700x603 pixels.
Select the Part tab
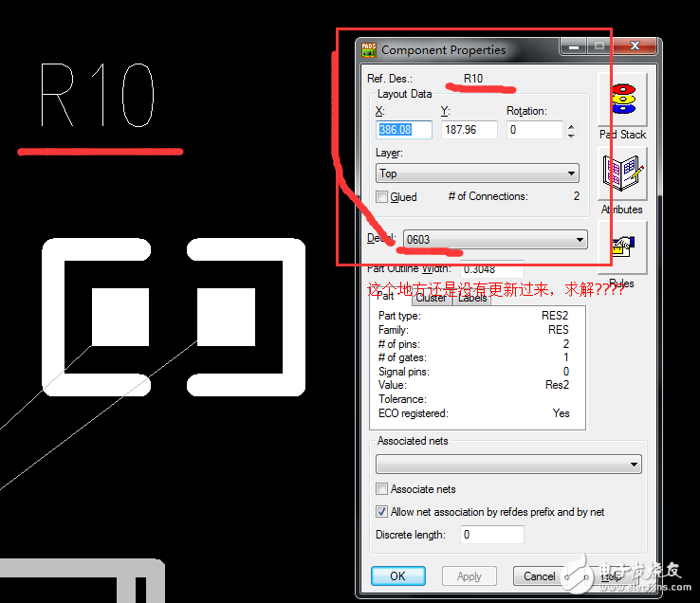click(386, 297)
